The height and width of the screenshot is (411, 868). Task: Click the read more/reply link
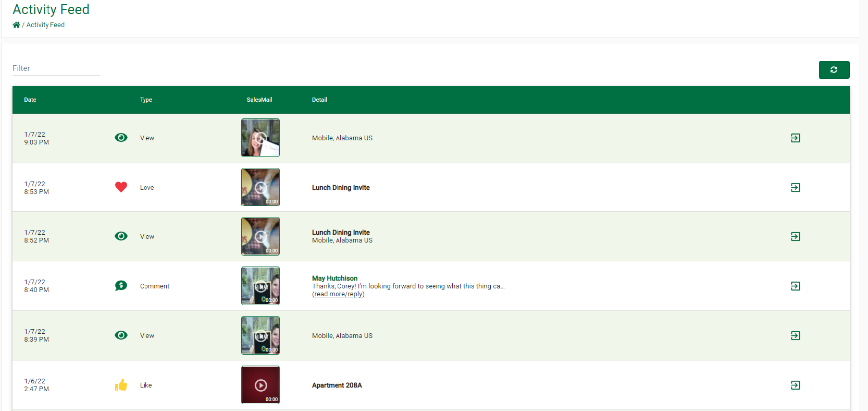click(338, 294)
